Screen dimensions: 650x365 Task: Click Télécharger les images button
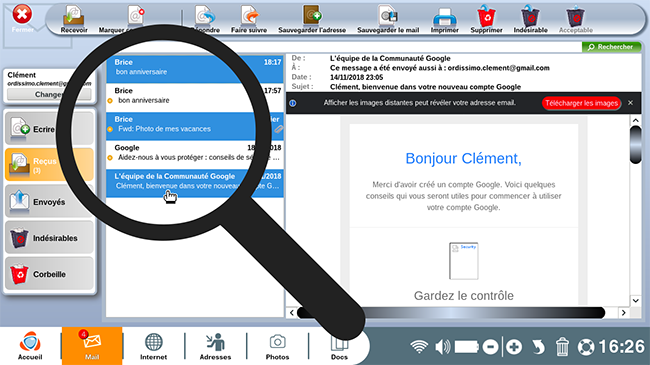tap(581, 103)
